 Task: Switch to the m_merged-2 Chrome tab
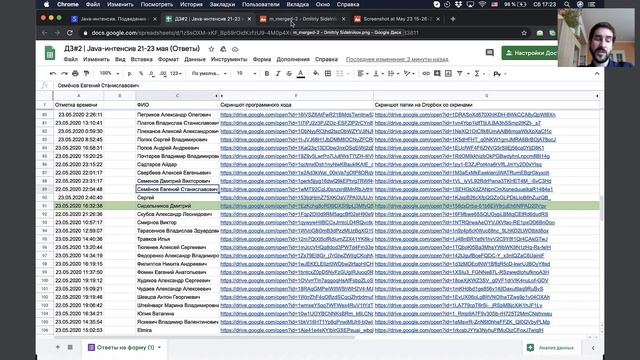302,19
